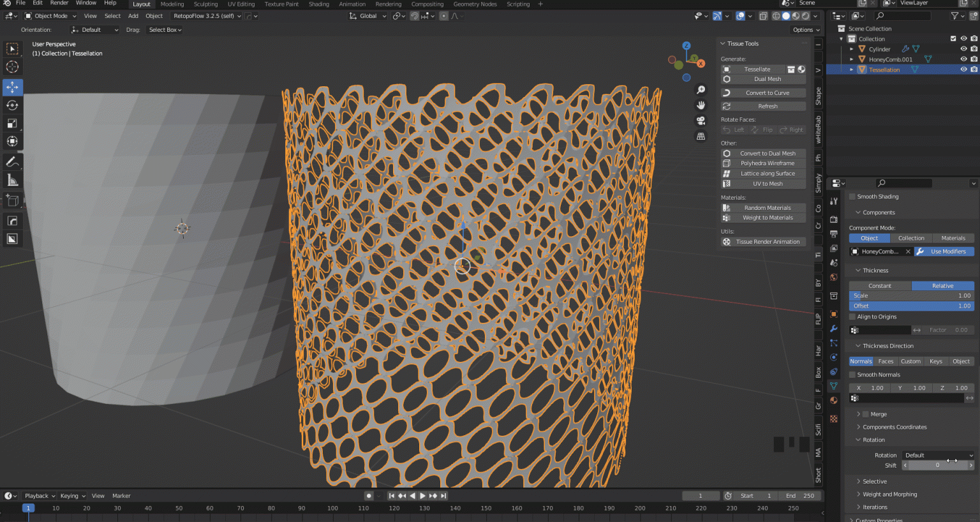Open the Global transform orientation dropdown

(x=367, y=16)
